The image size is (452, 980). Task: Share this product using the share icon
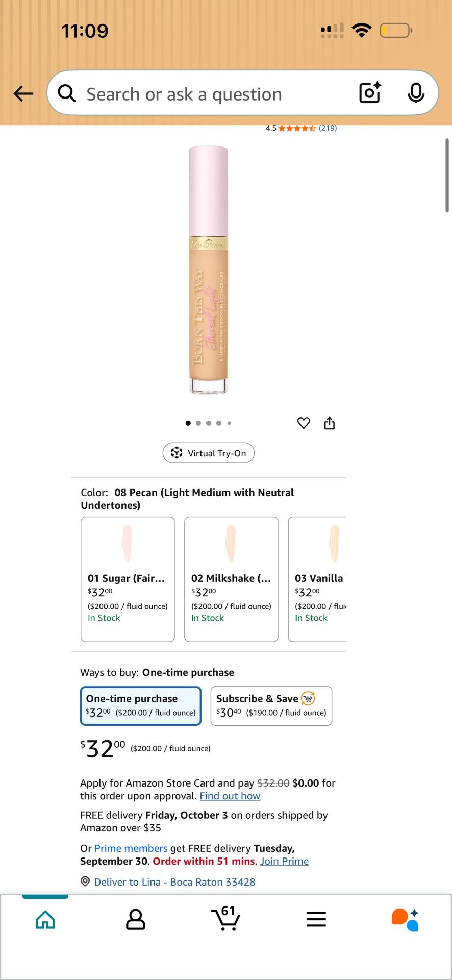[x=329, y=423]
